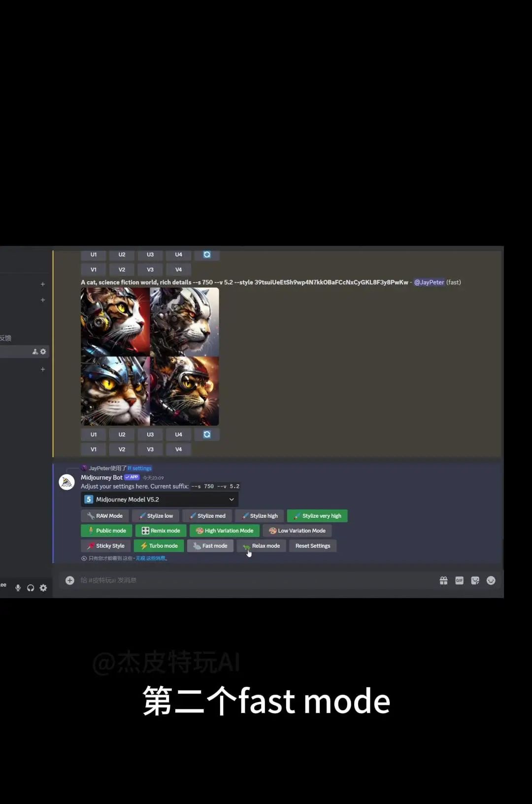Viewport: 532px width, 804px height.
Task: Open the GIF picker icon
Action: [x=460, y=580]
